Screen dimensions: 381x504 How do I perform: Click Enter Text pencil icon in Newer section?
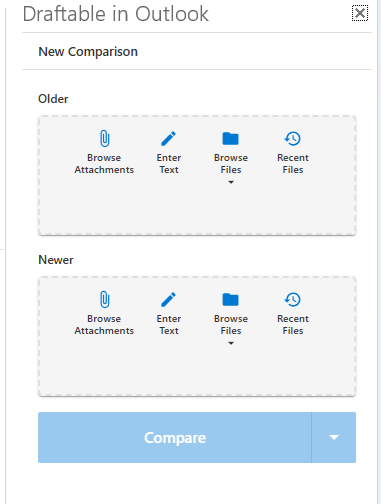tap(168, 300)
